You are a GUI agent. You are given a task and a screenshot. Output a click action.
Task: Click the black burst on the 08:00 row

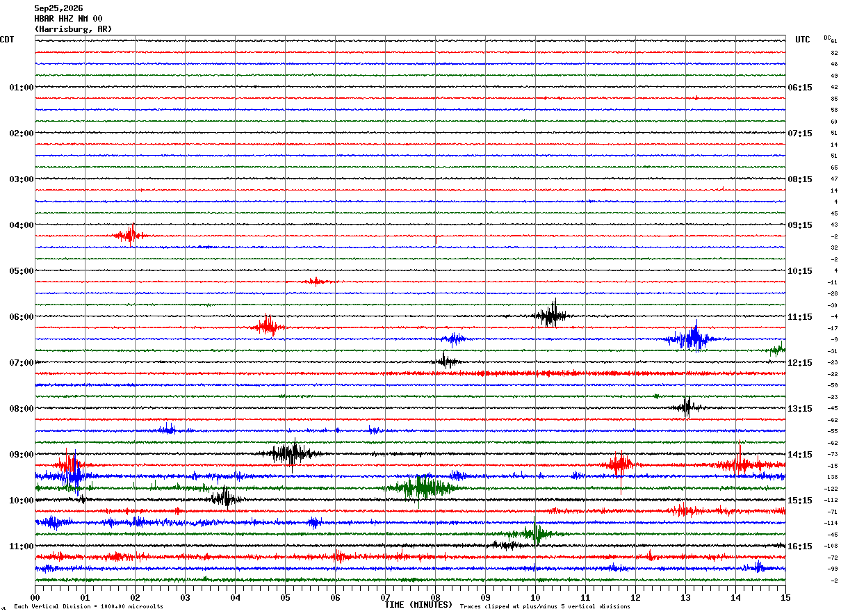coord(687,407)
